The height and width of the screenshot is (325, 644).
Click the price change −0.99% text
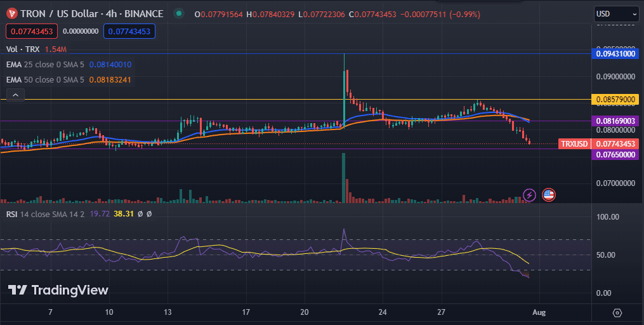pyautogui.click(x=465, y=15)
